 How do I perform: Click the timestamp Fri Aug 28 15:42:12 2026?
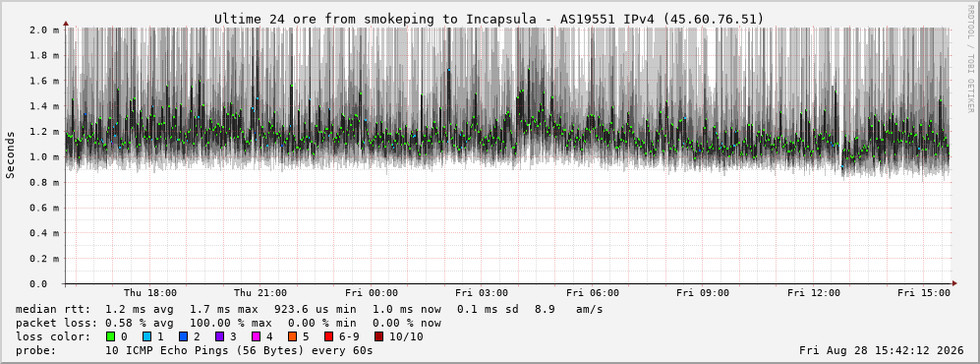(x=882, y=350)
